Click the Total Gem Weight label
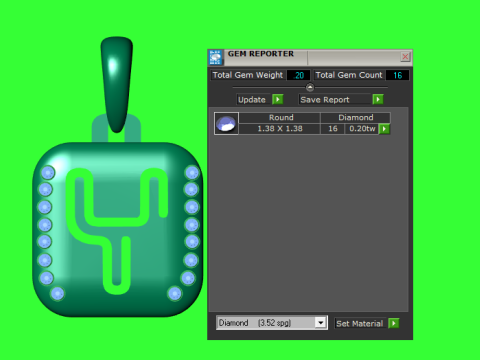Image resolution: width=480 pixels, height=360 pixels. tap(248, 75)
